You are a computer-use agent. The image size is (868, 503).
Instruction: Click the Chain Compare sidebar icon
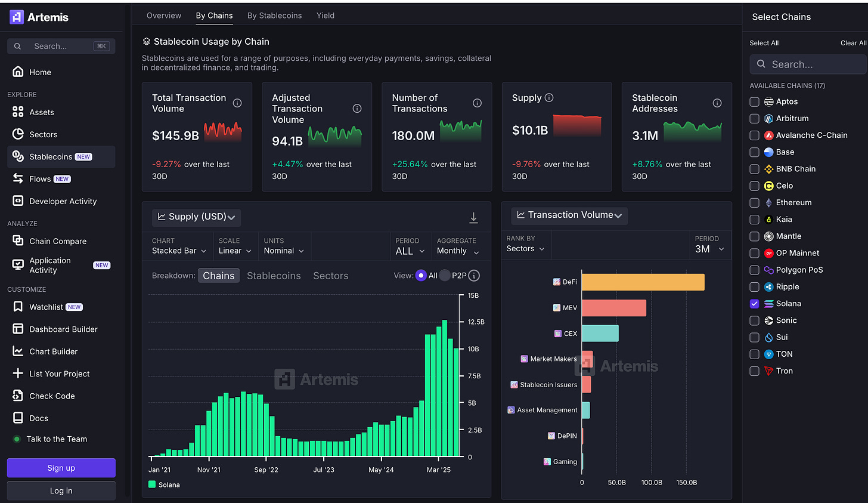[18, 240]
